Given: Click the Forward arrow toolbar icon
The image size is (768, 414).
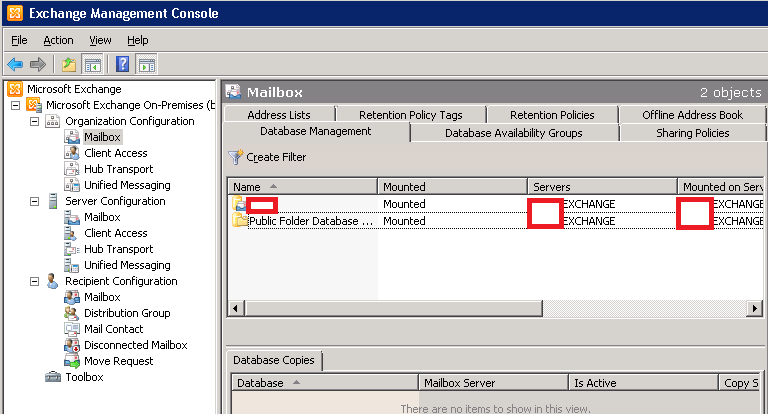Looking at the screenshot, I should point(38,65).
